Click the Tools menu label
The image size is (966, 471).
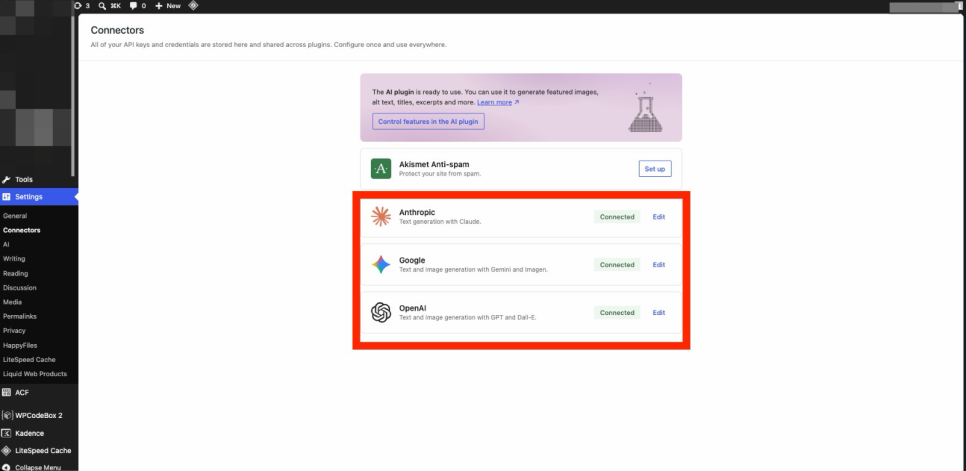coord(24,180)
